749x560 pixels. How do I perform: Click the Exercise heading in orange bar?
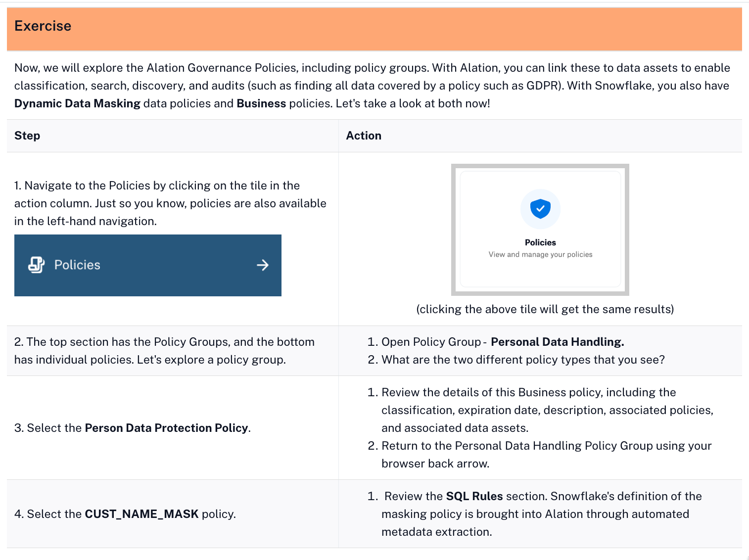pos(43,26)
